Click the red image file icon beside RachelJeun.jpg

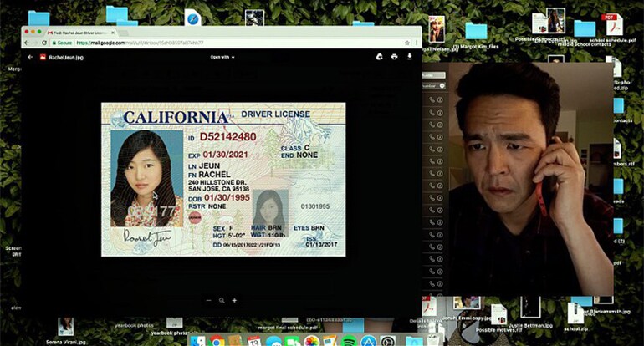click(43, 57)
